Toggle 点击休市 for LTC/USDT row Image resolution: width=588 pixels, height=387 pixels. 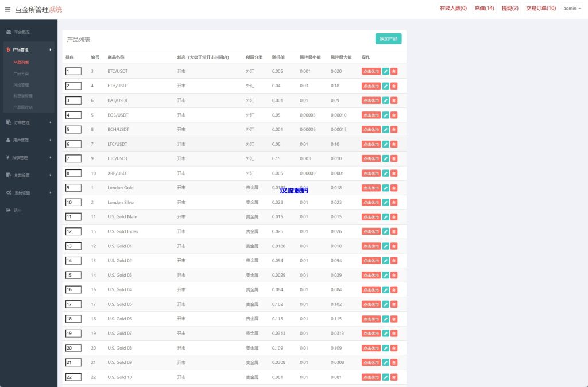[371, 144]
